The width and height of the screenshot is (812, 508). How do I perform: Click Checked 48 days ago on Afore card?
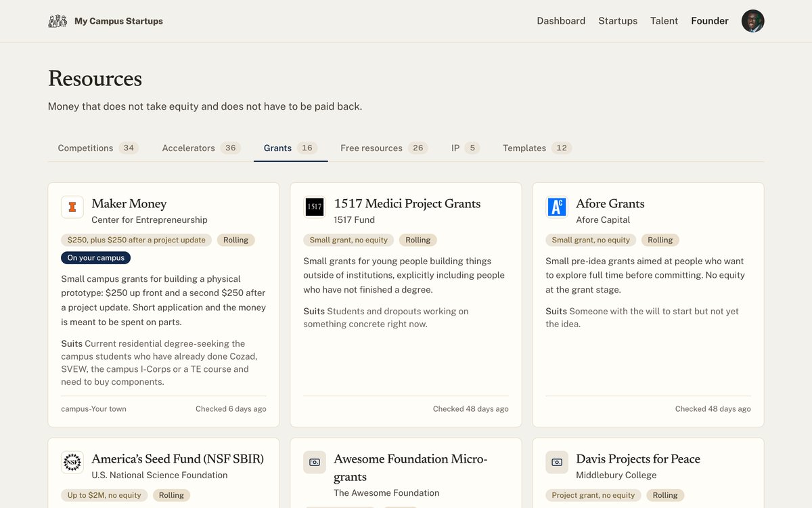coord(713,408)
